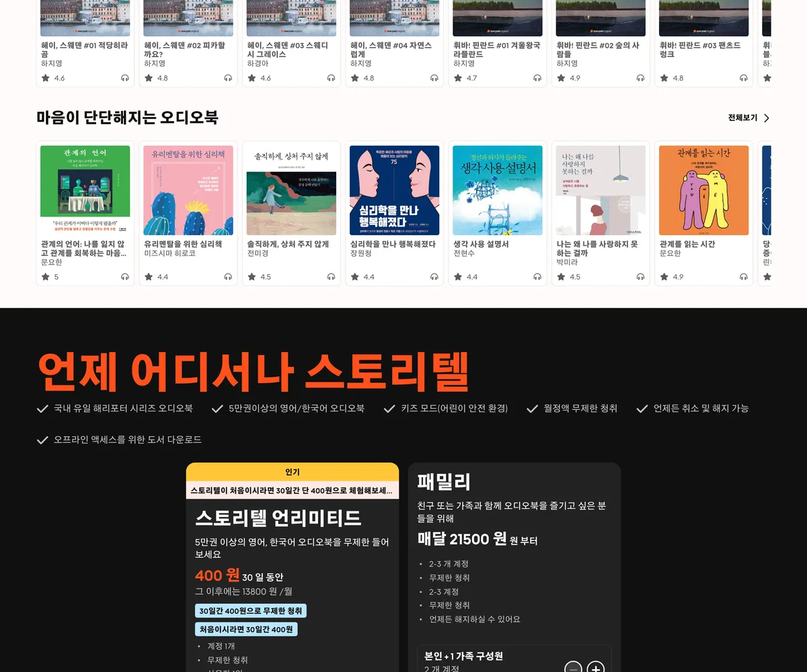Click star icon on 심리학을 만나 행복해졌다 card
The width and height of the screenshot is (807, 672).
pyautogui.click(x=355, y=277)
